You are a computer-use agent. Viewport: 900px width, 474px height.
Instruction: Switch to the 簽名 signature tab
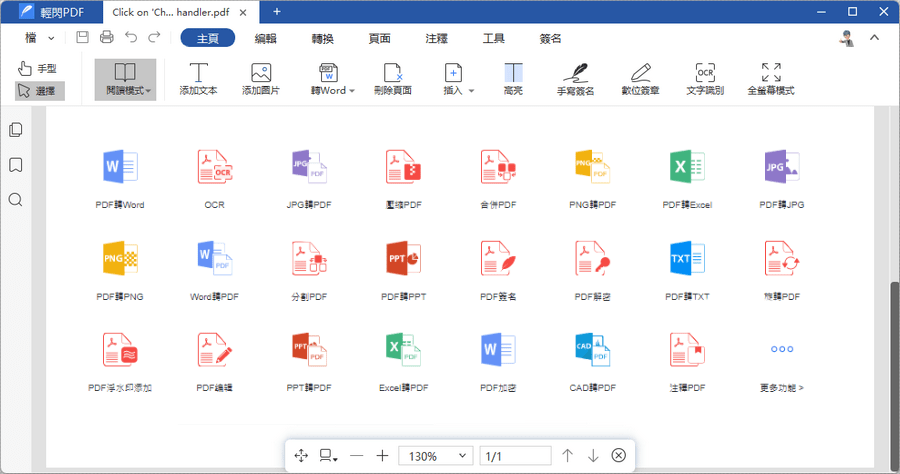coord(550,38)
